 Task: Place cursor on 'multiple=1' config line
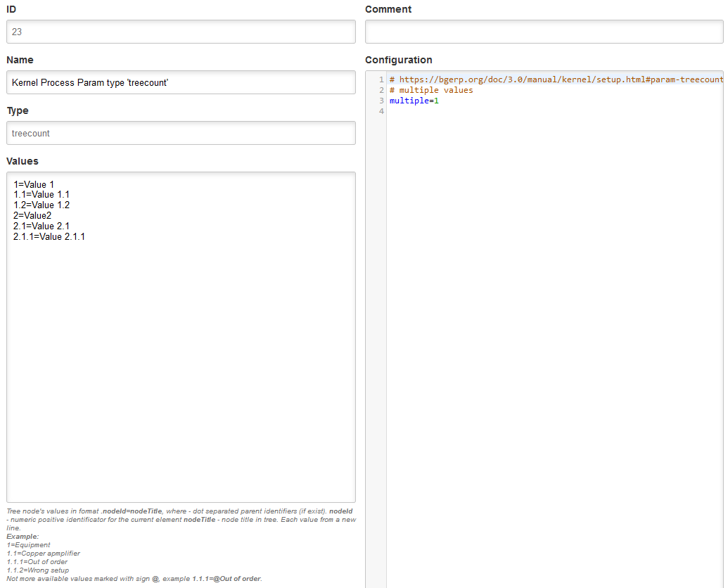(x=414, y=101)
